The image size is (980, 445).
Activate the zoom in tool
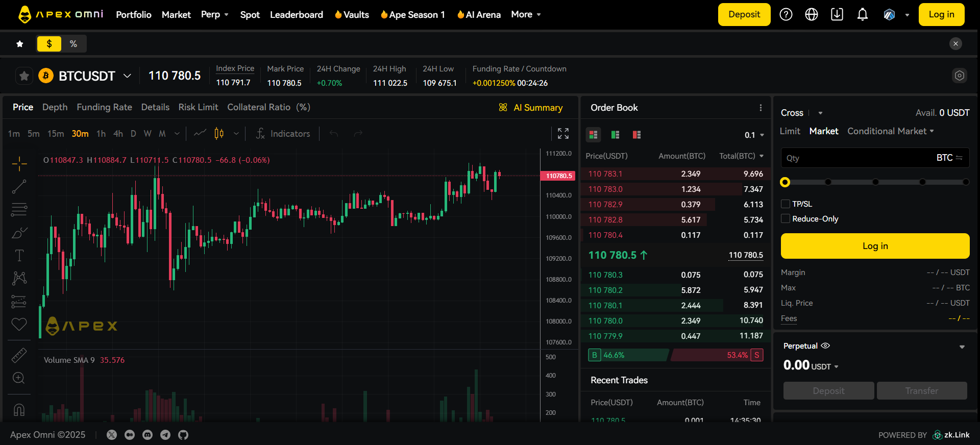tap(19, 378)
